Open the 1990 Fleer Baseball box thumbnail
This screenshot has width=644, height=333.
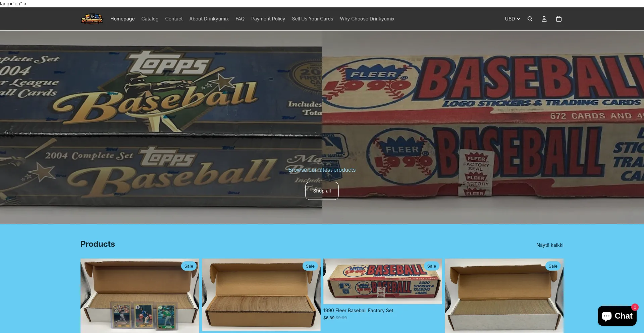coord(383,281)
